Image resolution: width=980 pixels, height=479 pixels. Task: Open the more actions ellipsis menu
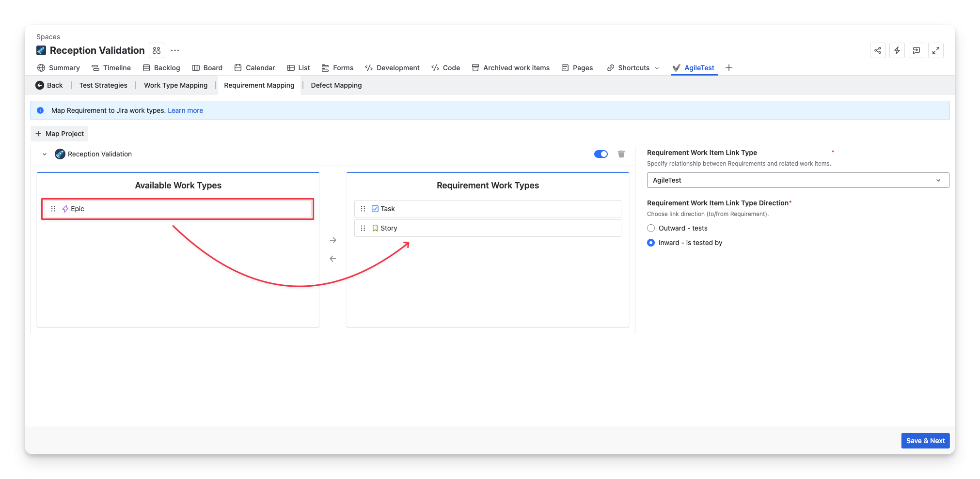tap(175, 50)
